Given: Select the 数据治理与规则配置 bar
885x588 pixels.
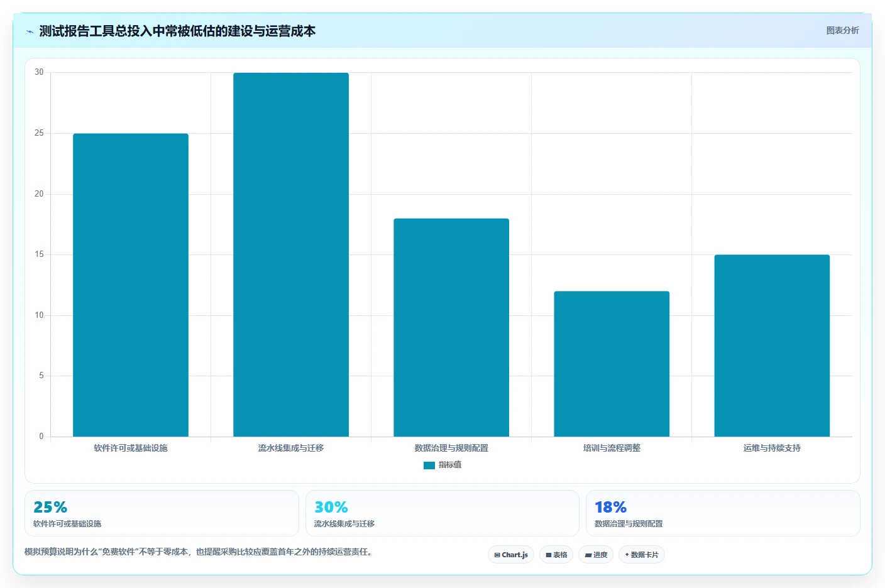Looking at the screenshot, I should click(x=451, y=327).
